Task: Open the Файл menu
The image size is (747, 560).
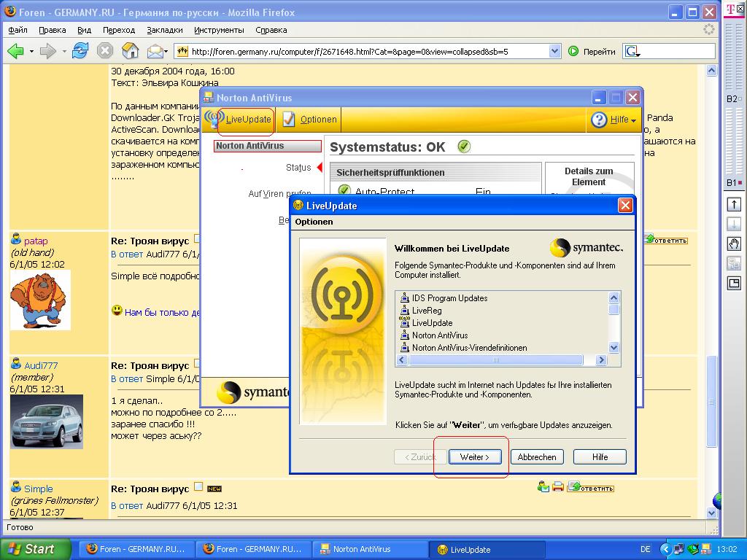Action: tap(18, 30)
